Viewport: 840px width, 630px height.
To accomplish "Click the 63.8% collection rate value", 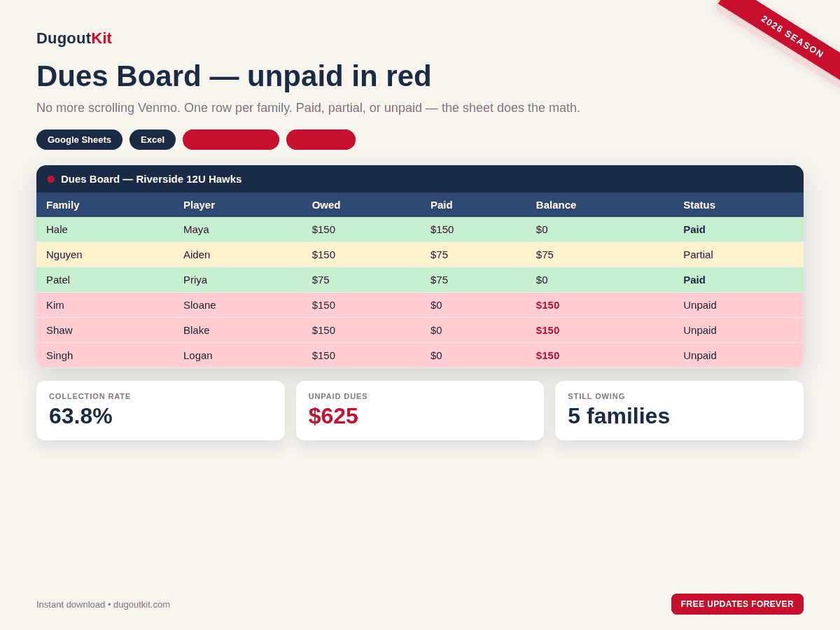I will pyautogui.click(x=80, y=416).
